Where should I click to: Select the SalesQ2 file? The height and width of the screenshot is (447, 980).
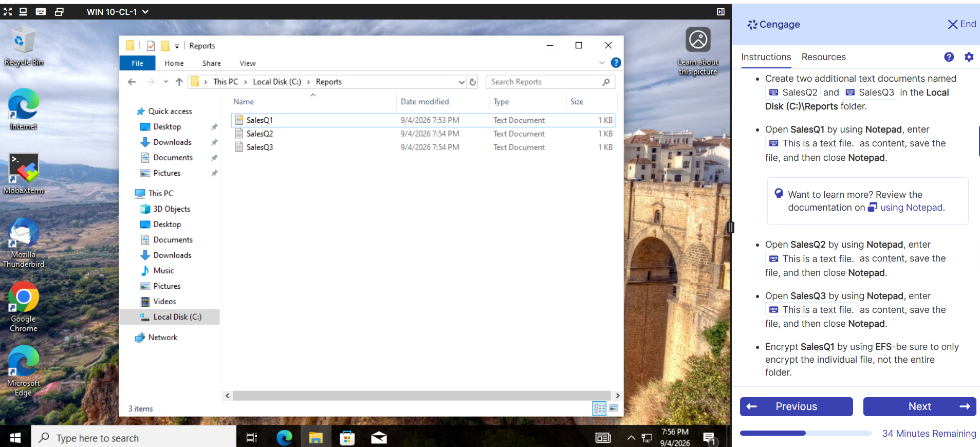click(423, 134)
